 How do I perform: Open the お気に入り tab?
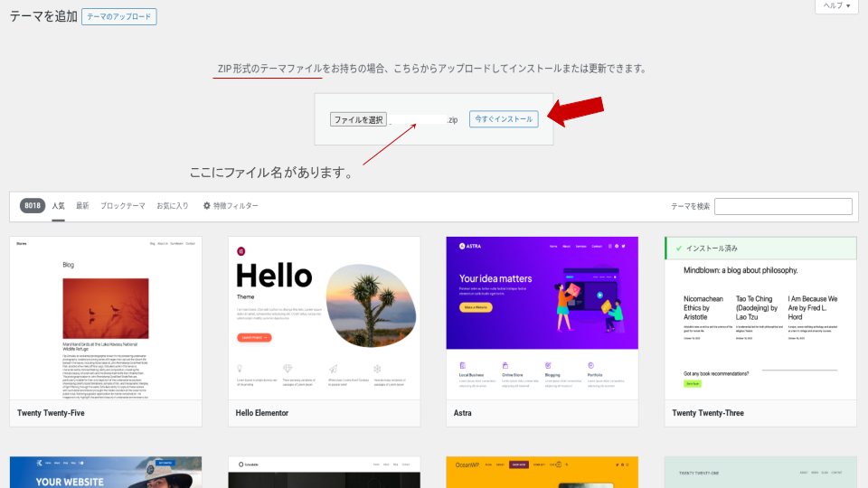[x=172, y=206]
